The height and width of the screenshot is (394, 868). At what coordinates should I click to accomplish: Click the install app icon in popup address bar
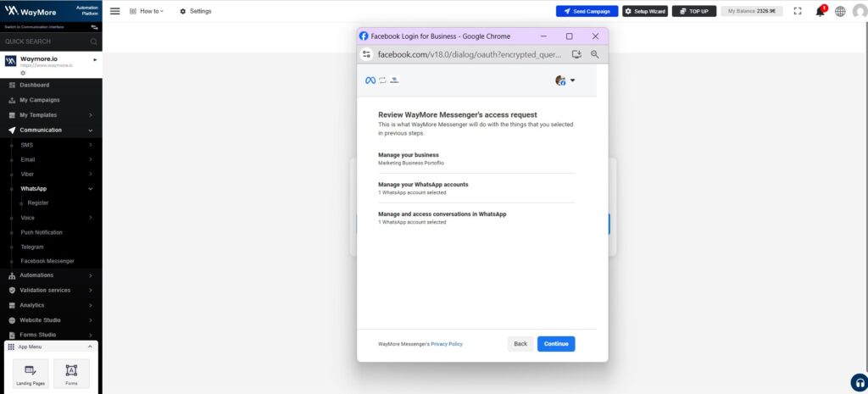click(576, 54)
